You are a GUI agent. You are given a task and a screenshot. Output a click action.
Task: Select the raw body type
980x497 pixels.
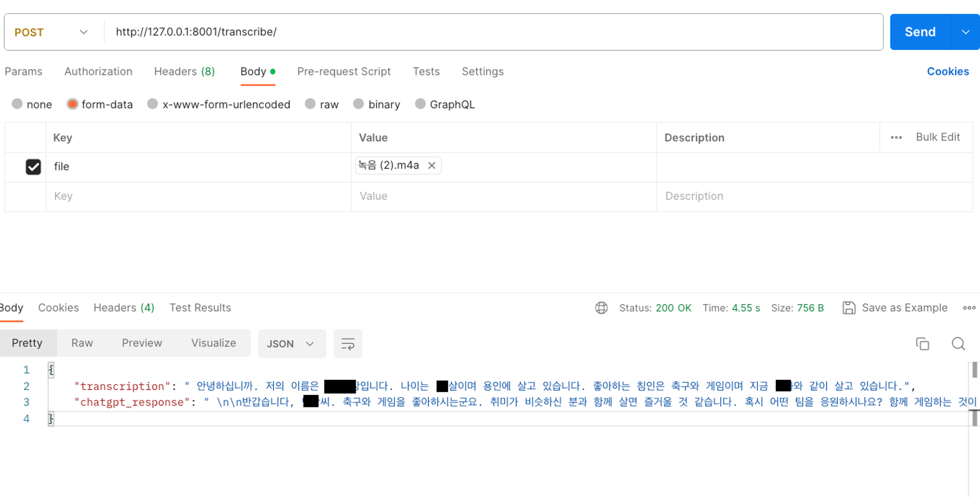tap(310, 104)
